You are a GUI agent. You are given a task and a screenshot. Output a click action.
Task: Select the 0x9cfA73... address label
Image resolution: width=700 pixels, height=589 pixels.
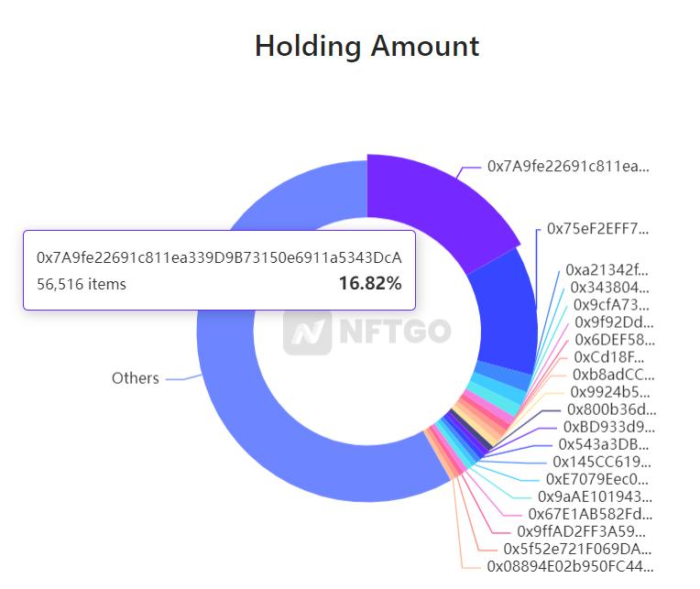[x=611, y=305]
